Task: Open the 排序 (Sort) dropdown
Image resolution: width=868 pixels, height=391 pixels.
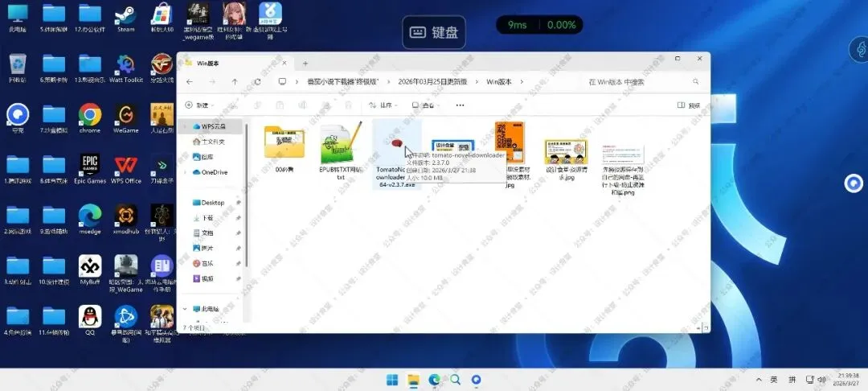Action: coord(383,105)
